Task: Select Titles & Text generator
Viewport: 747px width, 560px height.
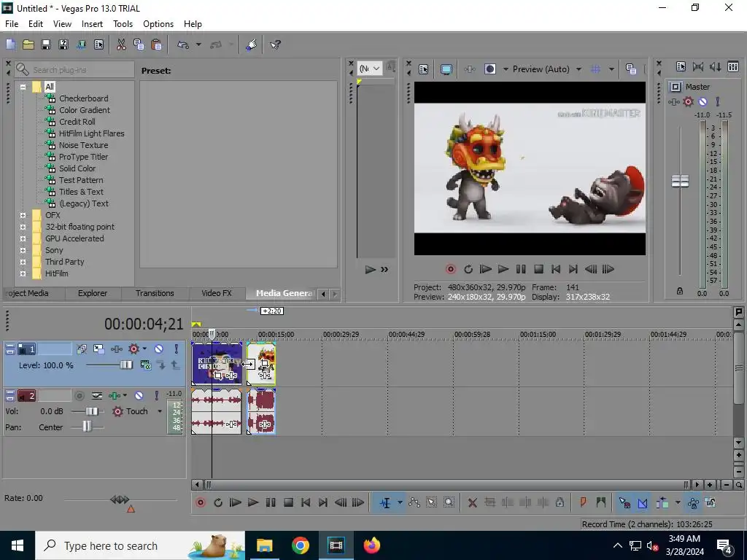Action: (x=81, y=192)
